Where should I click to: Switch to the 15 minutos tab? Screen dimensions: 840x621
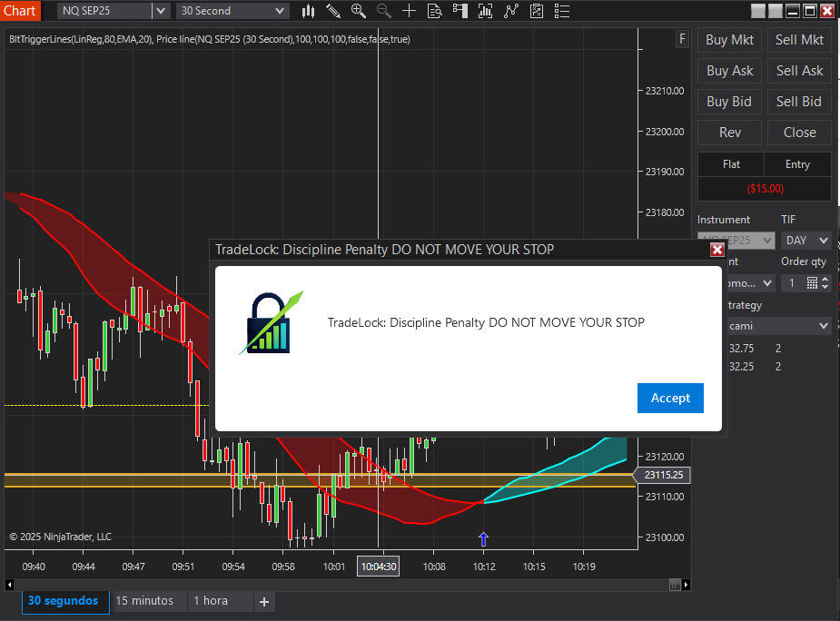click(144, 601)
